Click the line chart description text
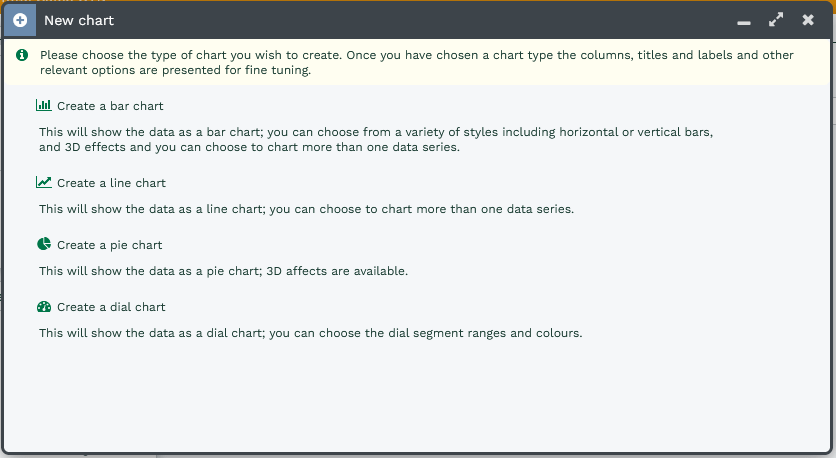Viewport: 836px width, 458px height. point(306,209)
